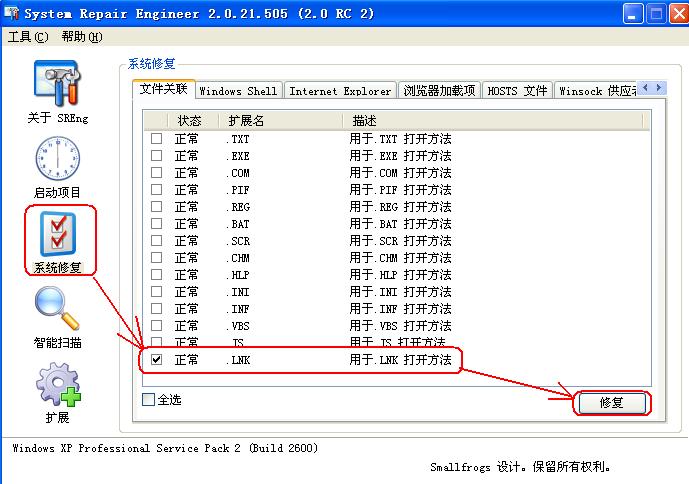Tick the .COM row checkbox

156,173
